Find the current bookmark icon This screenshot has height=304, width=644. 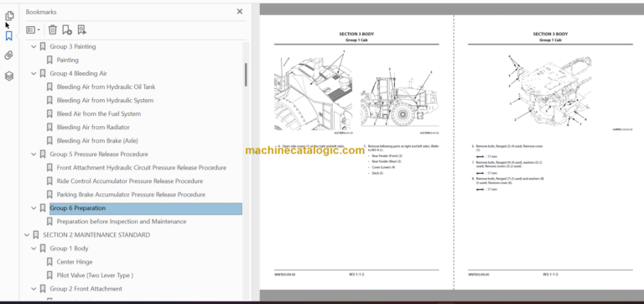(81, 29)
